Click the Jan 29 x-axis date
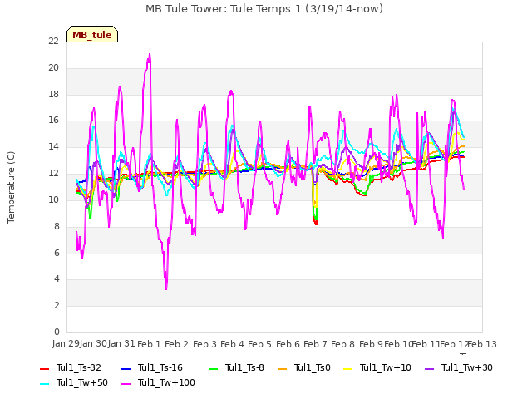The image size is (532, 399). click(x=66, y=343)
